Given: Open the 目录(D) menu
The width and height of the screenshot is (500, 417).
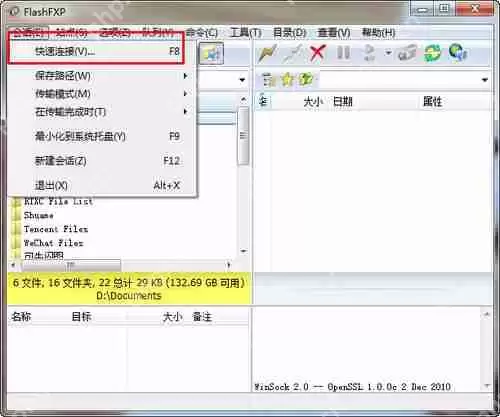Looking at the screenshot, I should [x=289, y=33].
